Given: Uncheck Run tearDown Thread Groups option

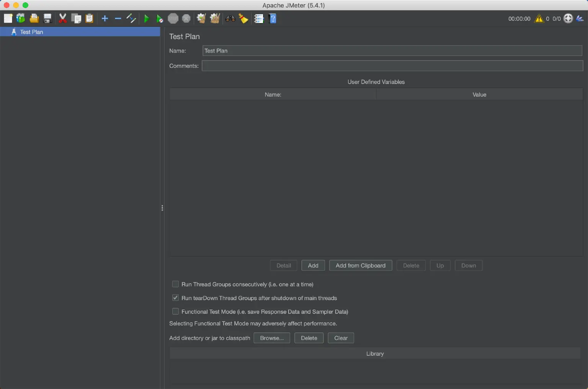Looking at the screenshot, I should pos(175,298).
